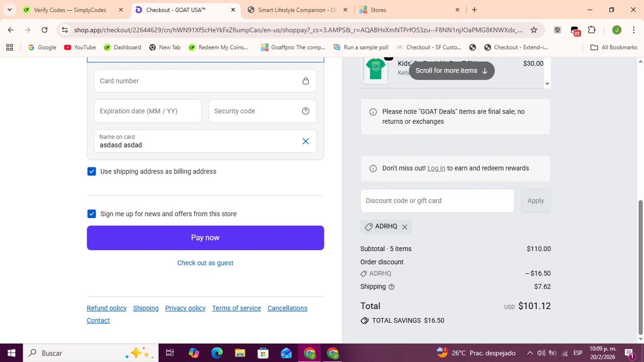Open the Terms of service link

tap(237, 308)
